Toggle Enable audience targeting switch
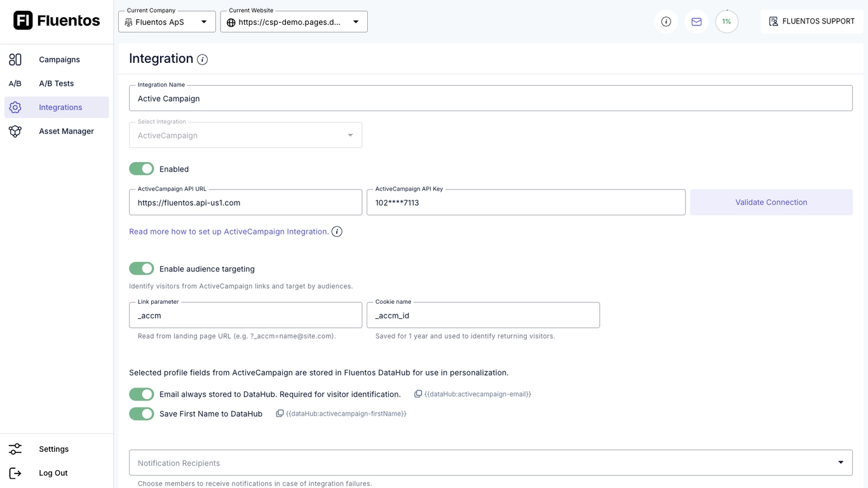The width and height of the screenshot is (868, 488). pyautogui.click(x=142, y=269)
